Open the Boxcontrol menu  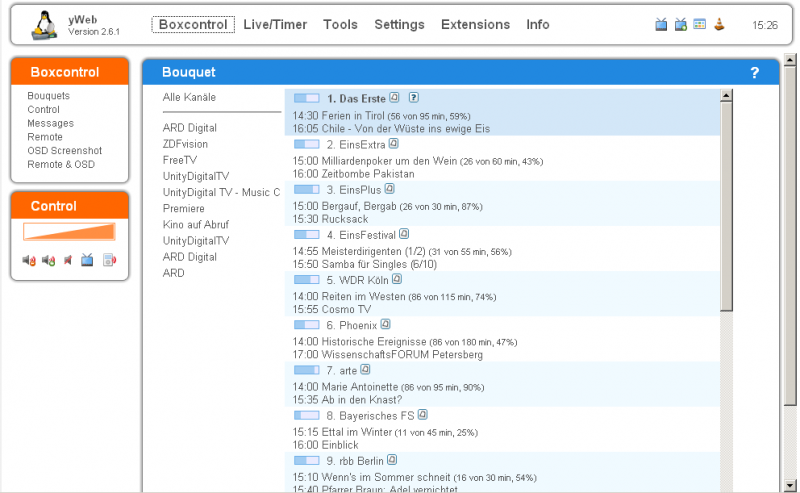[x=193, y=24]
